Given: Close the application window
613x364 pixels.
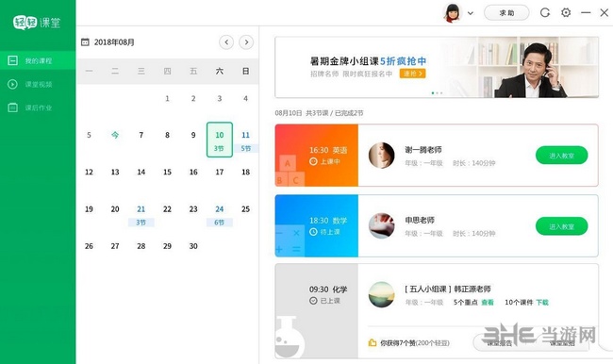Looking at the screenshot, I should pyautogui.click(x=604, y=13).
